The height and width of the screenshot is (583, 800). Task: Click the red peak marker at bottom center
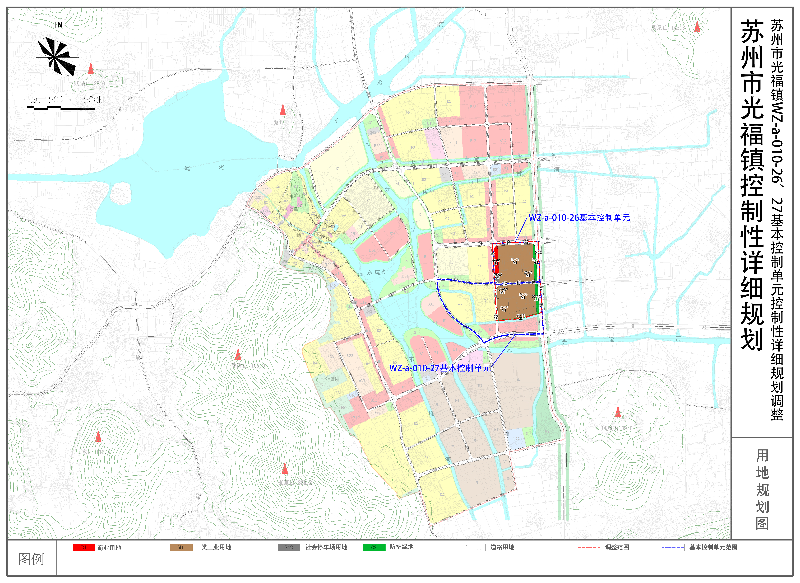click(x=285, y=467)
